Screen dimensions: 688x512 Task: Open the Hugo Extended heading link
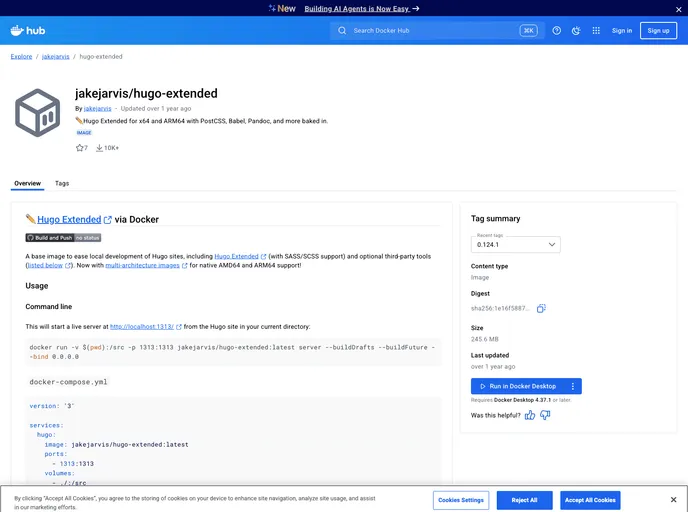click(69, 219)
